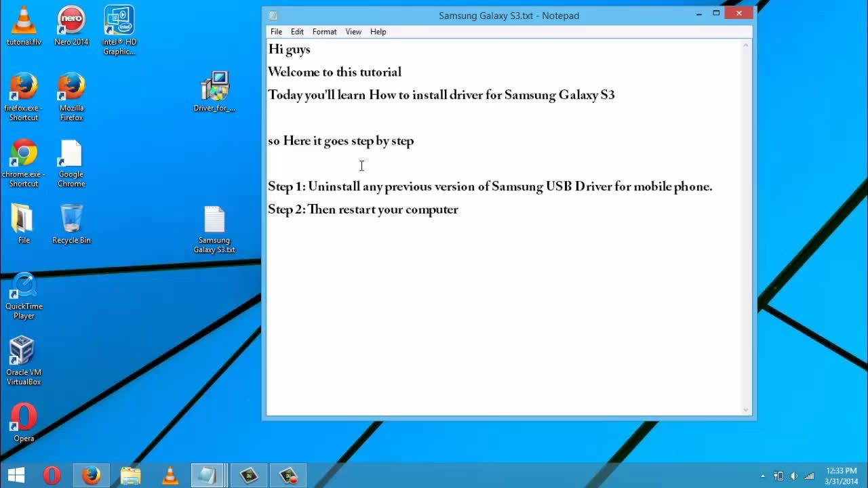Select QuickTime Player desktop shortcut
This screenshot has height=488, width=868.
[x=24, y=296]
